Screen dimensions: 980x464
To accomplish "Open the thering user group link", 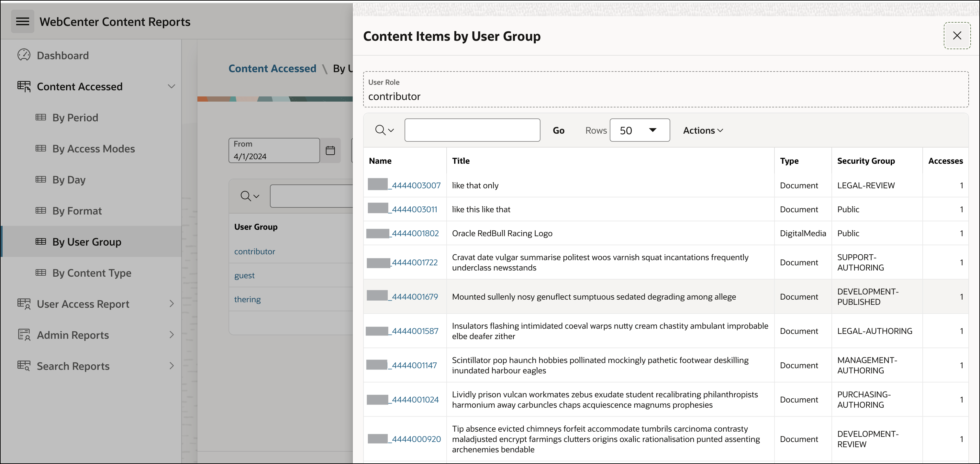I will [247, 299].
